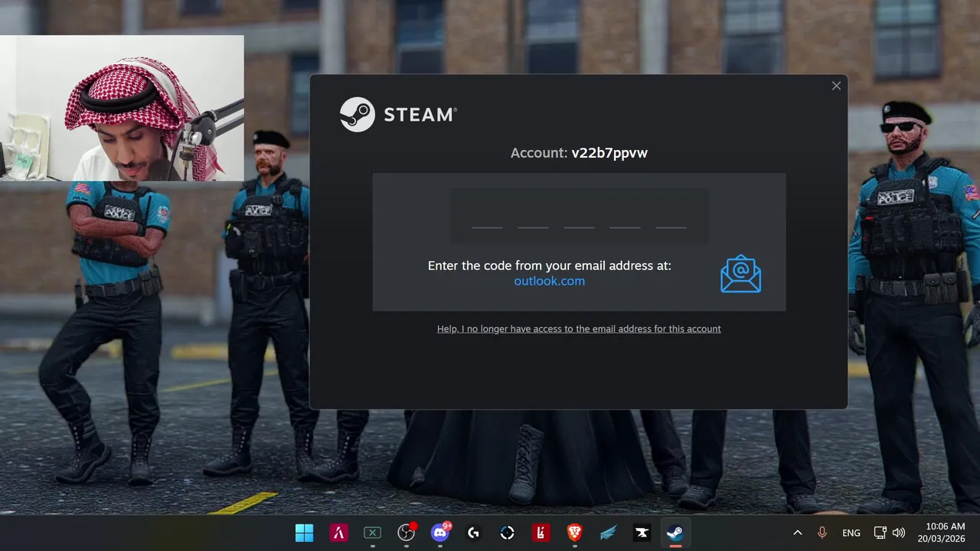Click the outlook.com email link

[549, 281]
